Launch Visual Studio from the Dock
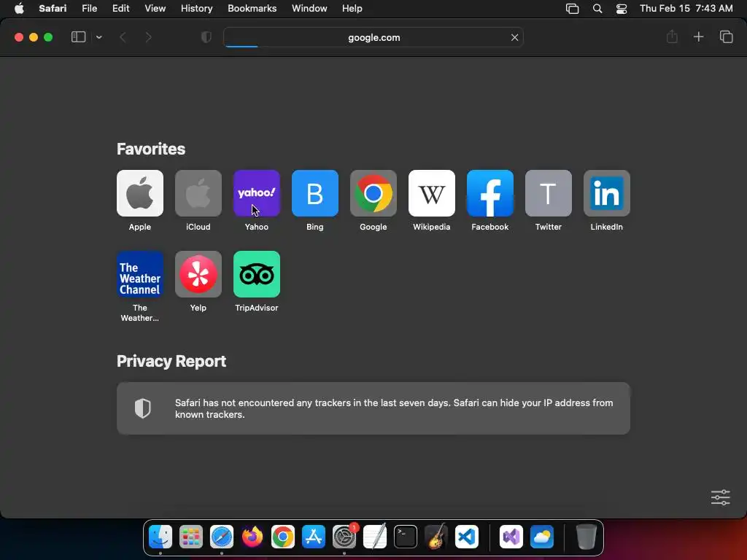Viewport: 747px width, 560px height. click(x=511, y=537)
